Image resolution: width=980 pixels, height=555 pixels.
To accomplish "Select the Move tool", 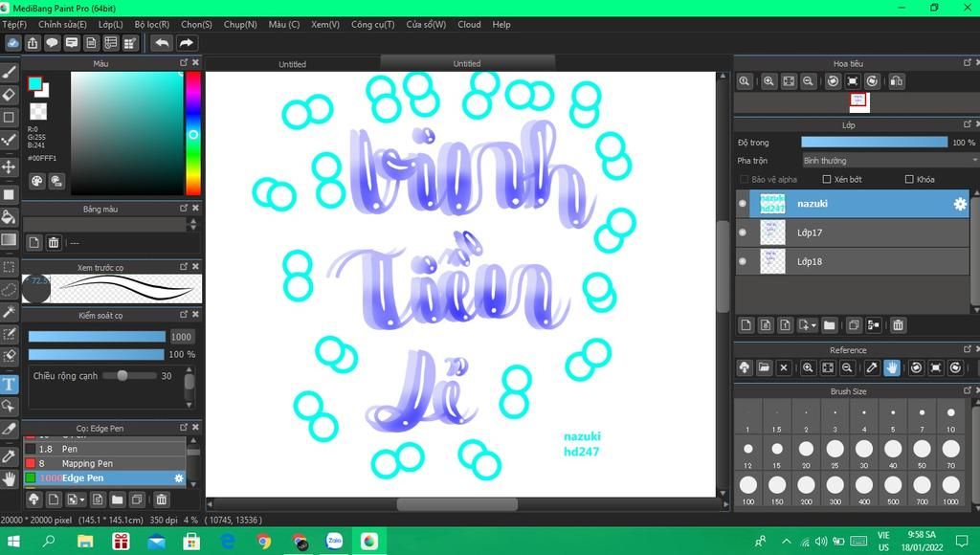I will coord(9,166).
